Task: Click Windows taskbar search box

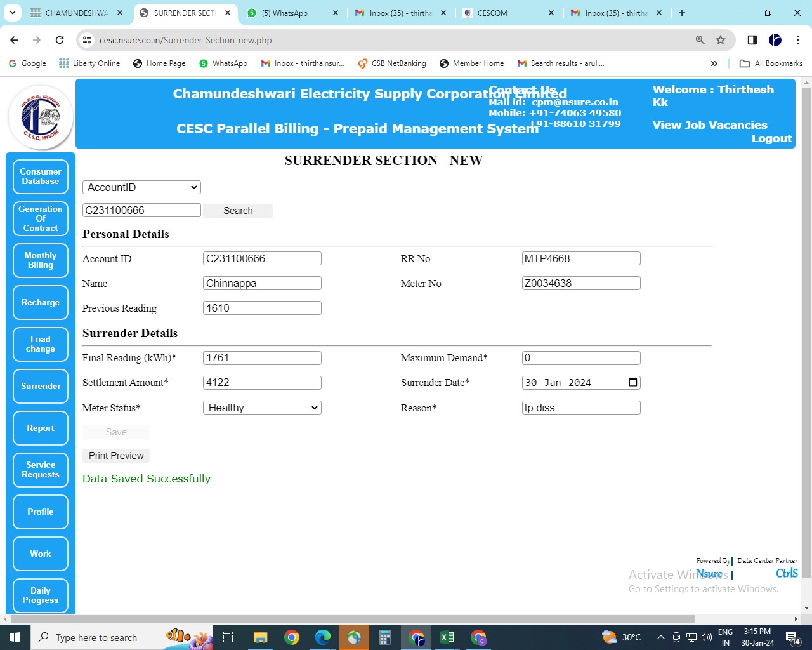Action: (122, 637)
